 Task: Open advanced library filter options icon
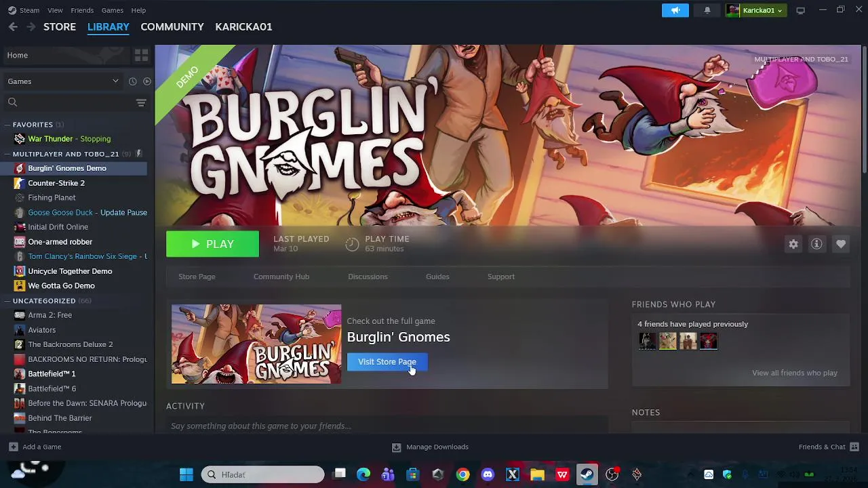point(141,102)
